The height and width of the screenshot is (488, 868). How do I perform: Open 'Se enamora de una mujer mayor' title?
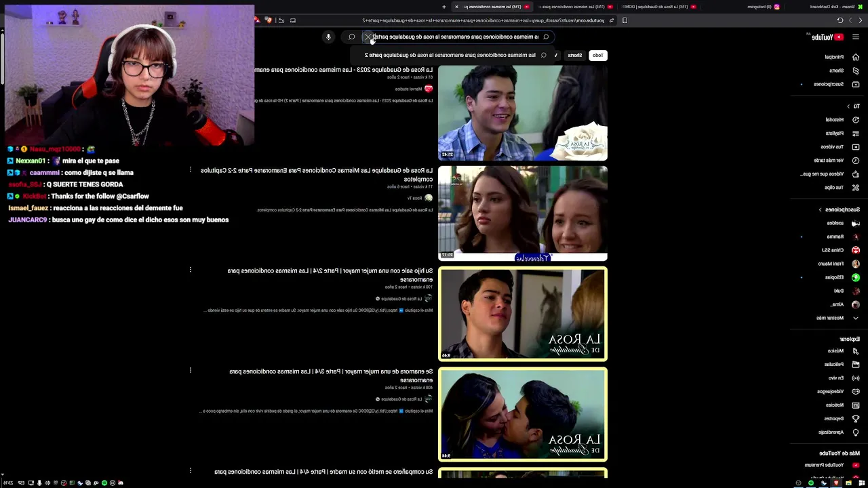click(x=331, y=375)
